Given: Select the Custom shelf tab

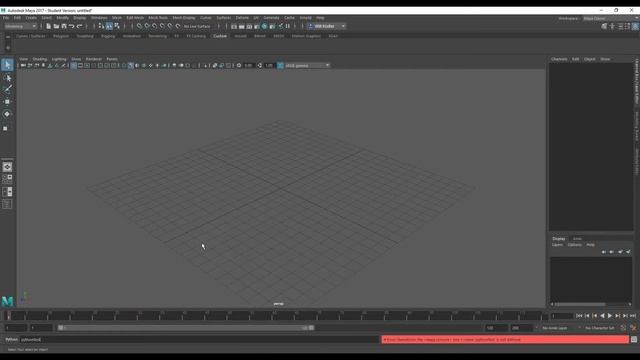Looking at the screenshot, I should 220,36.
